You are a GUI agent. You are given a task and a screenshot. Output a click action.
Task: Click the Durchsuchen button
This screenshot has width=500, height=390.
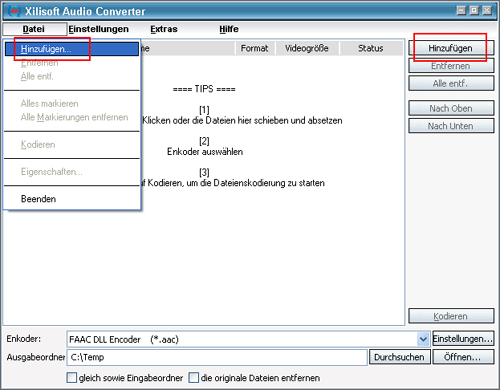(399, 357)
